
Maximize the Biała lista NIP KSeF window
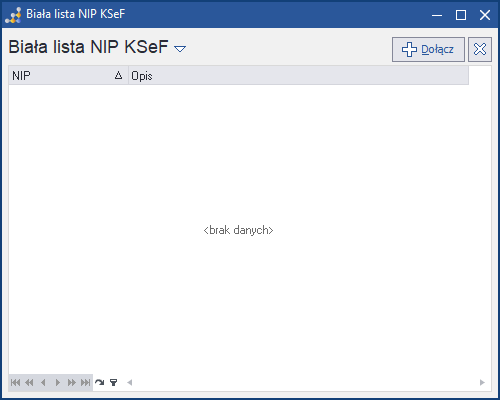pos(461,15)
